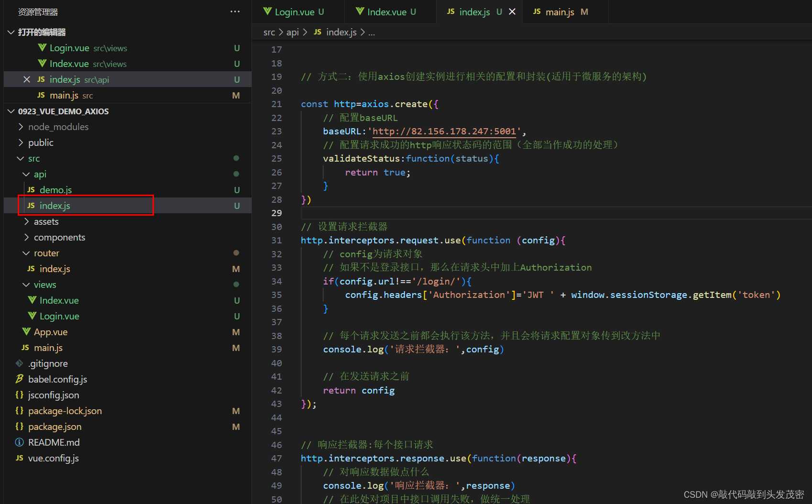
Task: Click the git icon beside .gitignore
Action: point(19,363)
